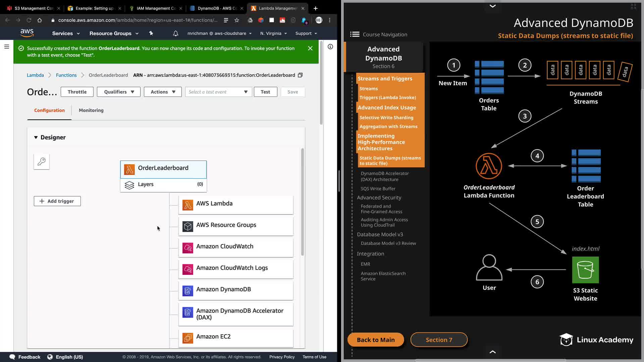Click the copy ARN icon

(300, 75)
